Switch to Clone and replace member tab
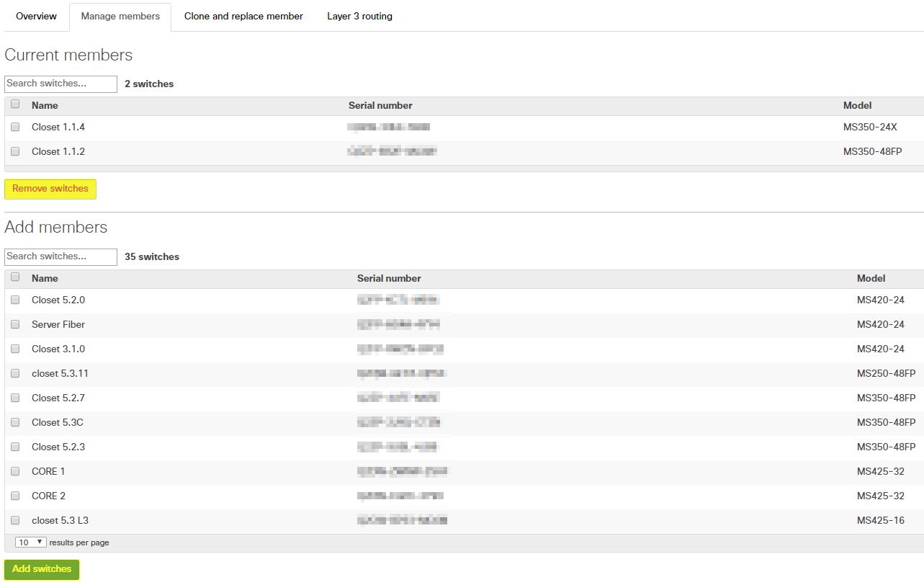This screenshot has width=924, height=585. [x=243, y=16]
